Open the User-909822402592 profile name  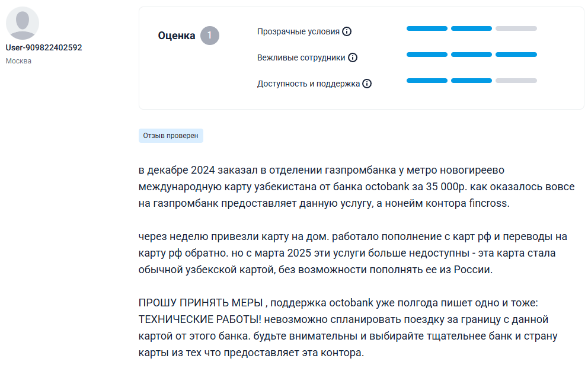point(44,47)
